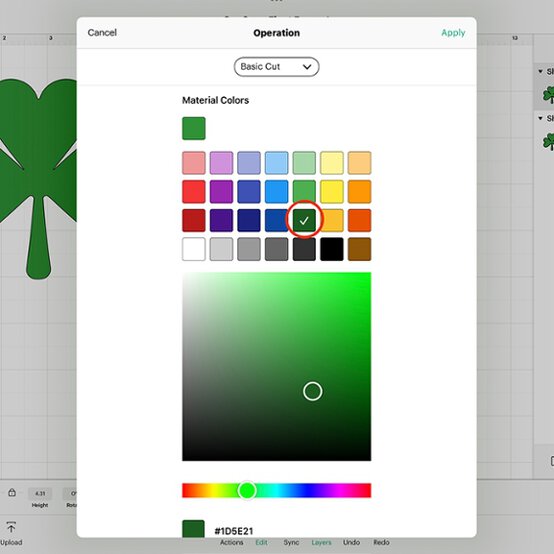The height and width of the screenshot is (554, 554).
Task: Choose the bright red swatch
Action: coord(194,191)
